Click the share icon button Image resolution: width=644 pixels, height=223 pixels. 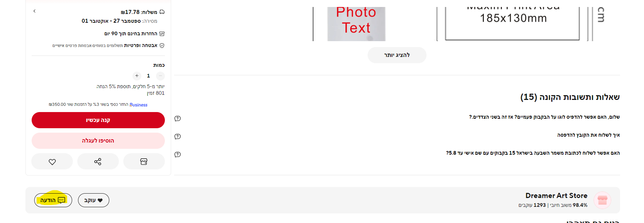[x=98, y=162]
